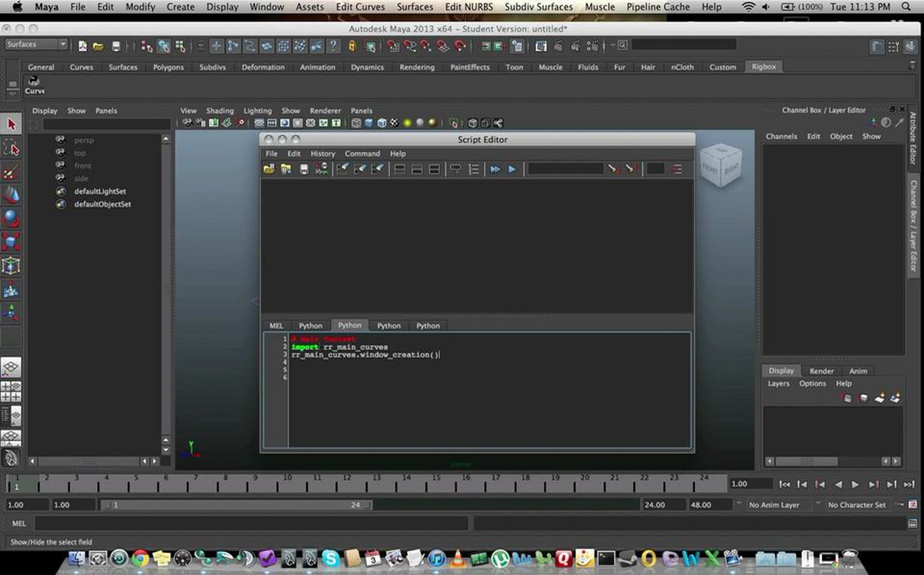Image resolution: width=924 pixels, height=575 pixels.
Task: Toggle line numbers in Script Editor
Action: click(x=474, y=169)
